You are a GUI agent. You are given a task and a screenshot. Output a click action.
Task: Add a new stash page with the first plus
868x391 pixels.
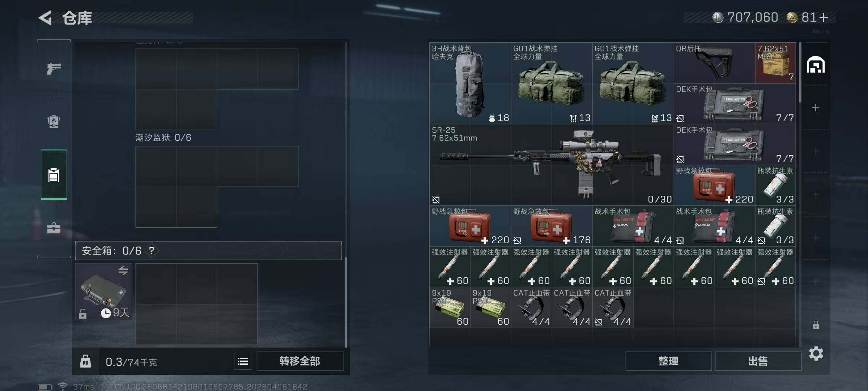[x=816, y=108]
